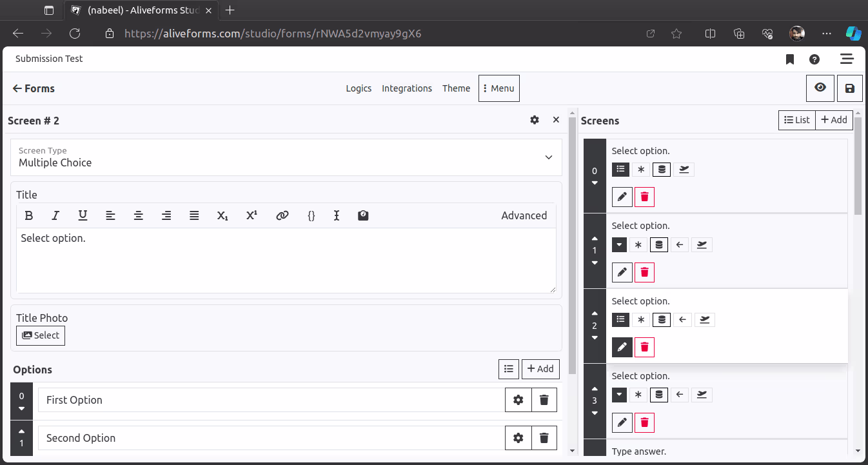
Task: Open settings via the gear icon on Screen # 2
Action: pyautogui.click(x=534, y=120)
